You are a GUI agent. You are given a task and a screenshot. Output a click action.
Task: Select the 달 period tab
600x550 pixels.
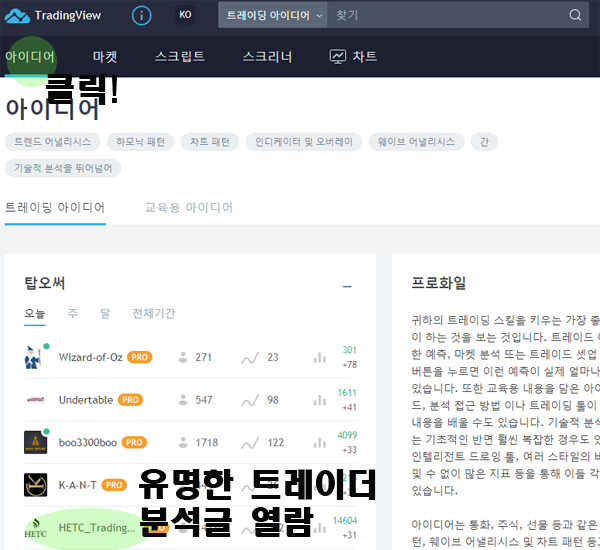tap(105, 313)
